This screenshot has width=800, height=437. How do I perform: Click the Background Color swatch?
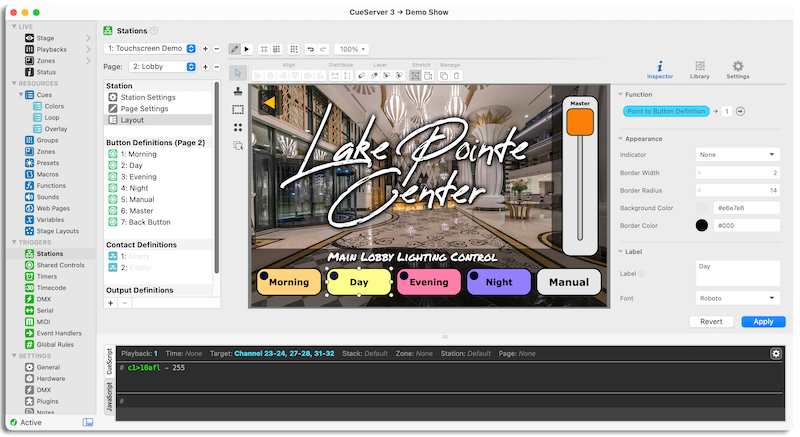pos(702,208)
